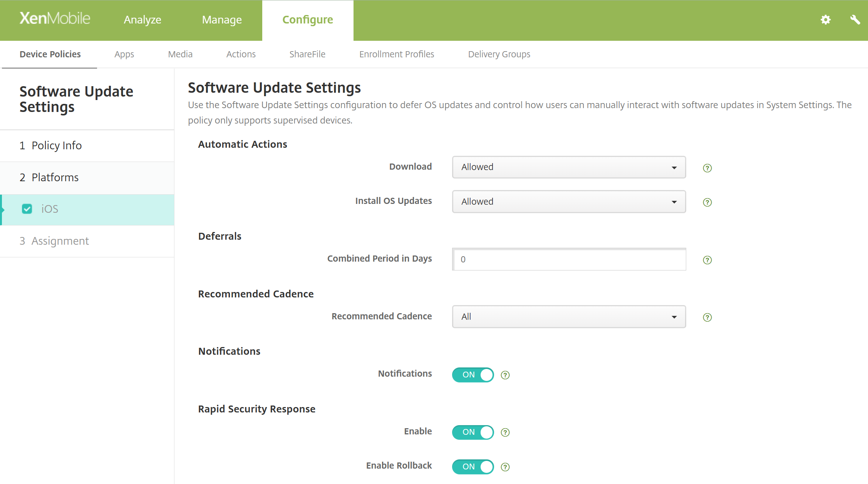Disable the Rapid Security Response Enable toggle
Viewport: 868px width, 484px height.
473,432
